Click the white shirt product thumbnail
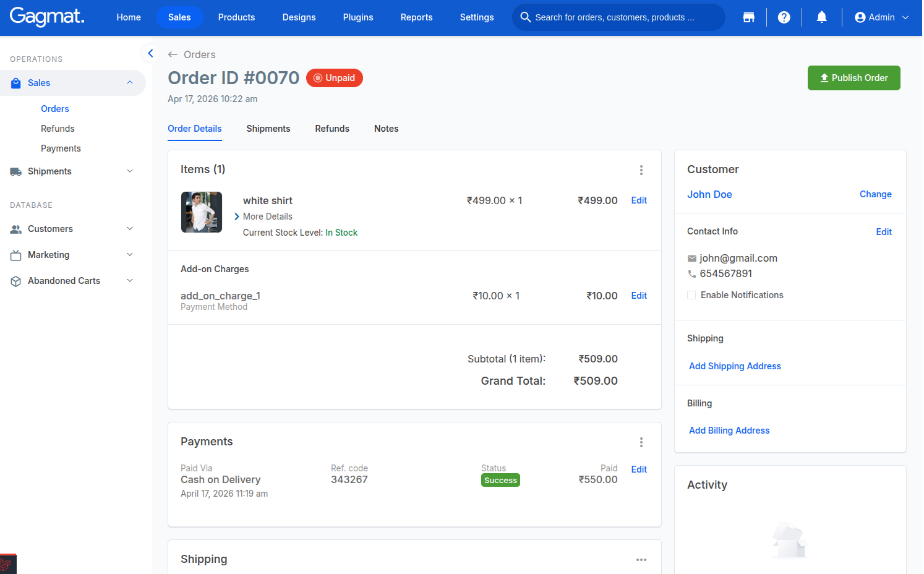Image resolution: width=924 pixels, height=574 pixels. click(x=202, y=212)
